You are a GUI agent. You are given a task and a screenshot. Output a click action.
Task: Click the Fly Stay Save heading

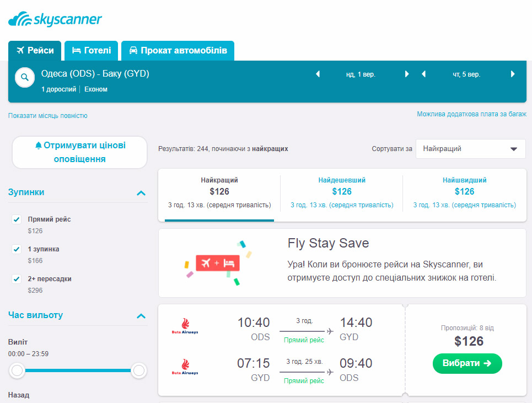tap(328, 243)
